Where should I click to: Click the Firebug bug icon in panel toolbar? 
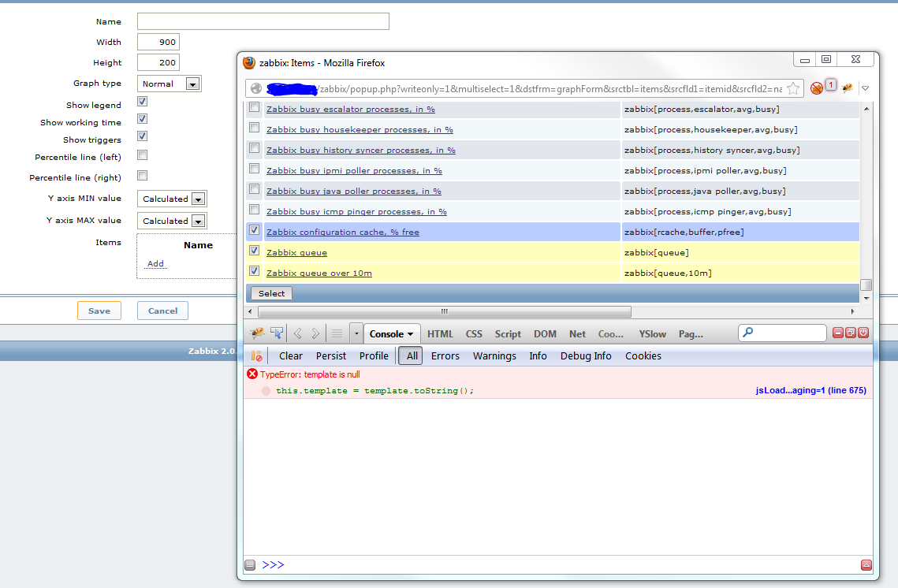pos(257,333)
